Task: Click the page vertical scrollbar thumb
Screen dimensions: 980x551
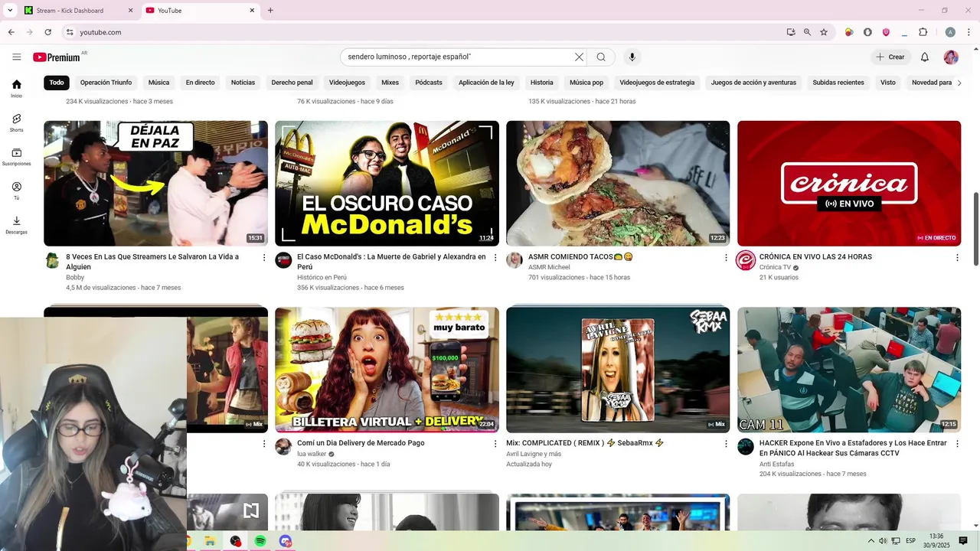Action: pos(975,229)
